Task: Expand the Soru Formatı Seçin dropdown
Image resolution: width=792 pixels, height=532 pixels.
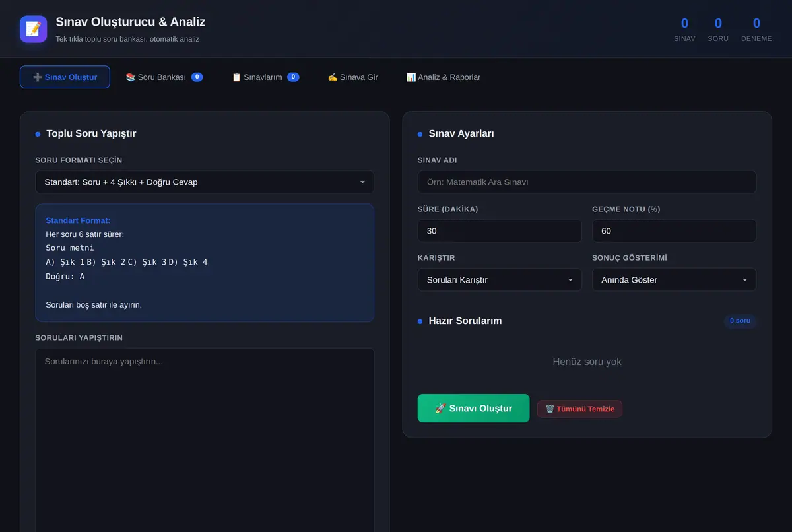Action: coord(205,182)
